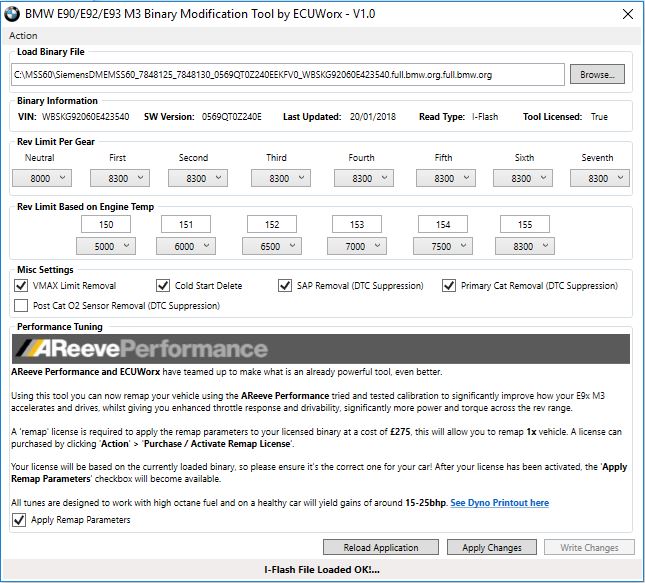This screenshot has width=645, height=583.
Task: Click the VIN value WBSKG92060E423540
Action: 86,117
